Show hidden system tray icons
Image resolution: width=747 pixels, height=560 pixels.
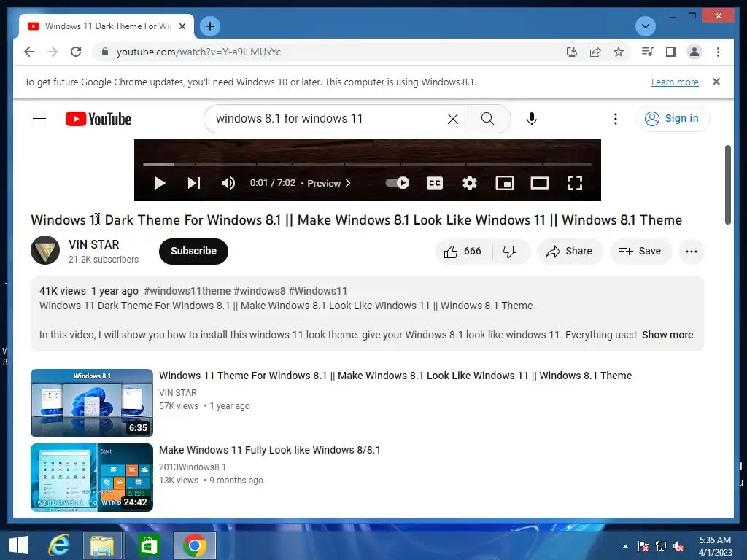point(625,546)
